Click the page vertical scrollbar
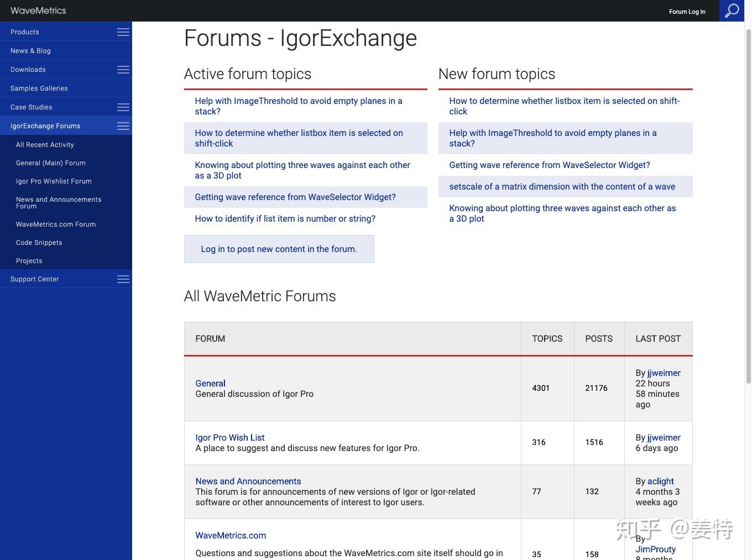Viewport: 752px width, 560px height. pyautogui.click(x=748, y=205)
